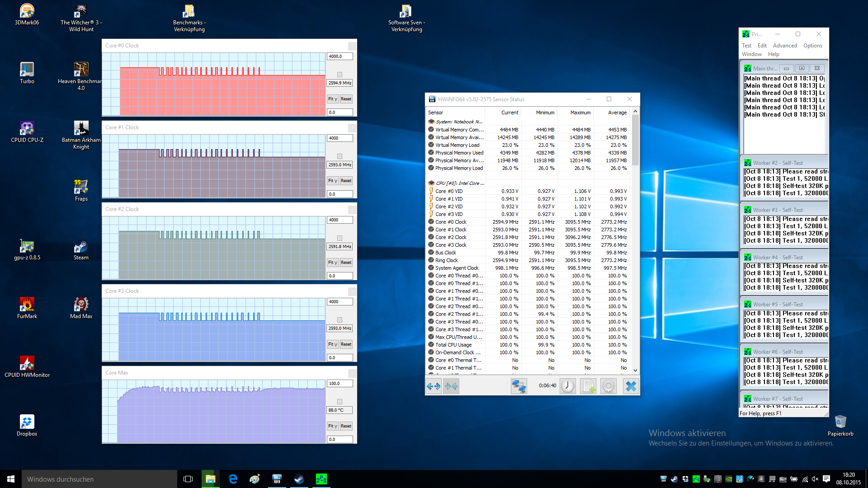
Task: Click HWiNFO scrollbar down arrow
Action: (x=635, y=371)
